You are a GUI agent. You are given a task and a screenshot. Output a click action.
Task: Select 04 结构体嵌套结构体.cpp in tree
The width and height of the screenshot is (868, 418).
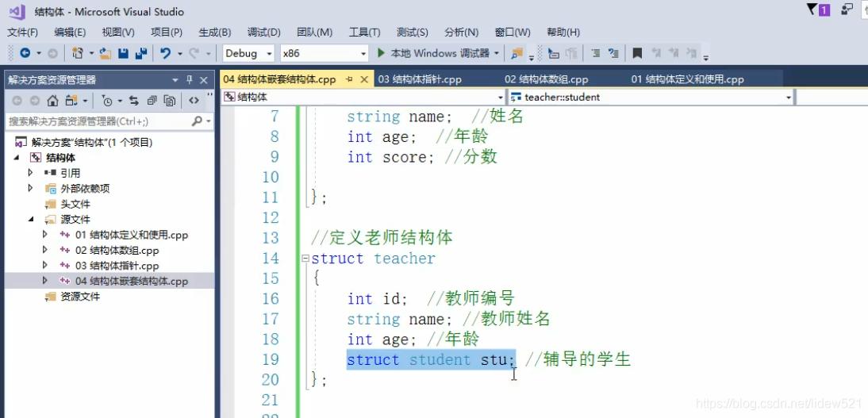click(x=132, y=282)
